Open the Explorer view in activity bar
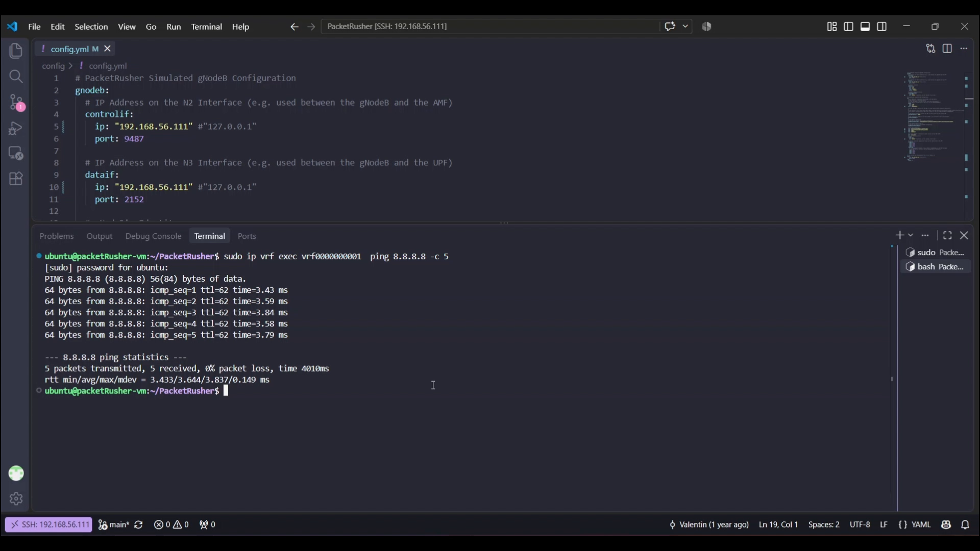Image resolution: width=980 pixels, height=551 pixels. [16, 51]
